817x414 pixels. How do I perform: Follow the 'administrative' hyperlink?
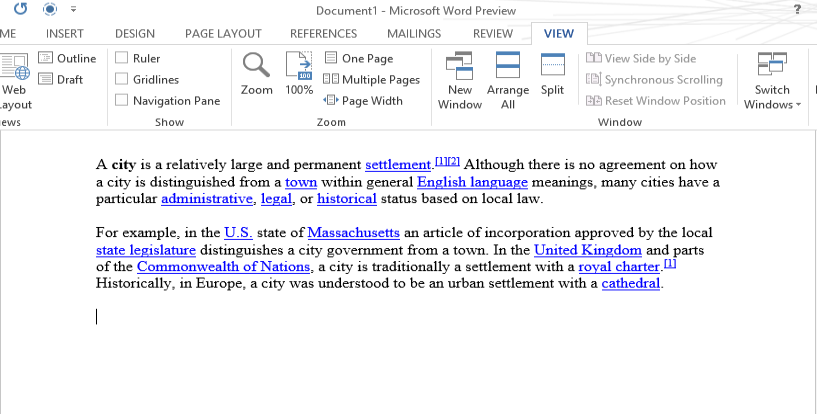pos(207,199)
